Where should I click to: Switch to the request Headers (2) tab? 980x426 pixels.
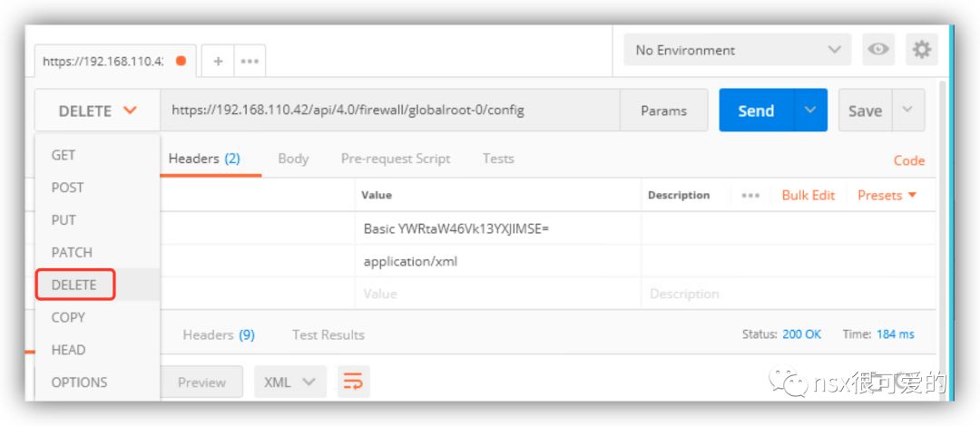click(204, 159)
